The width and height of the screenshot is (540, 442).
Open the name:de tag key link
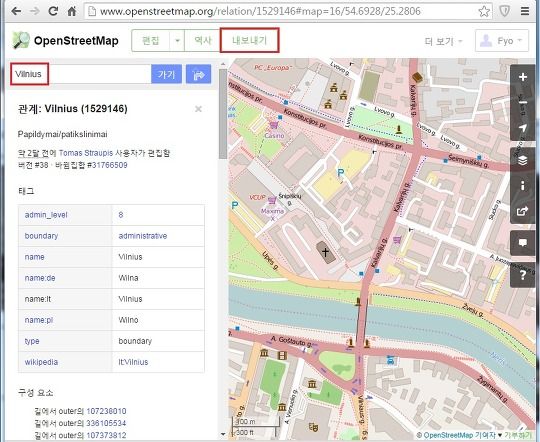pyautogui.click(x=40, y=278)
